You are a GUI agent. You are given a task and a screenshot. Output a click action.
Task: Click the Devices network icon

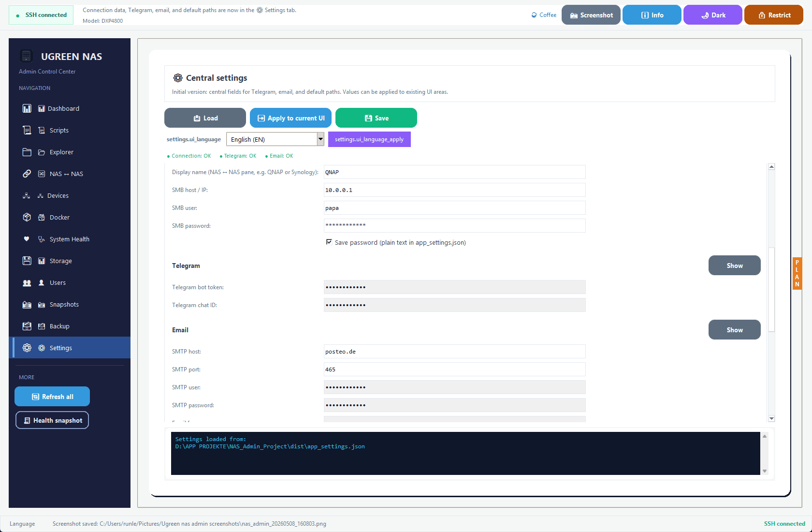pos(27,195)
